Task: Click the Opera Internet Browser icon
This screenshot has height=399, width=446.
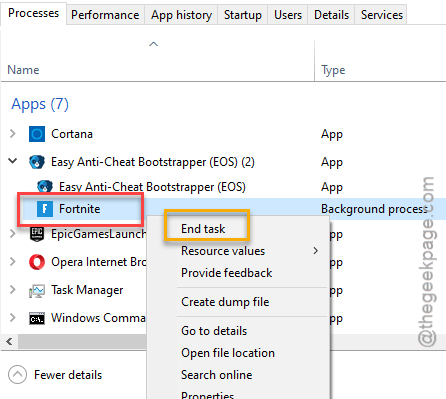Action: click(x=37, y=262)
